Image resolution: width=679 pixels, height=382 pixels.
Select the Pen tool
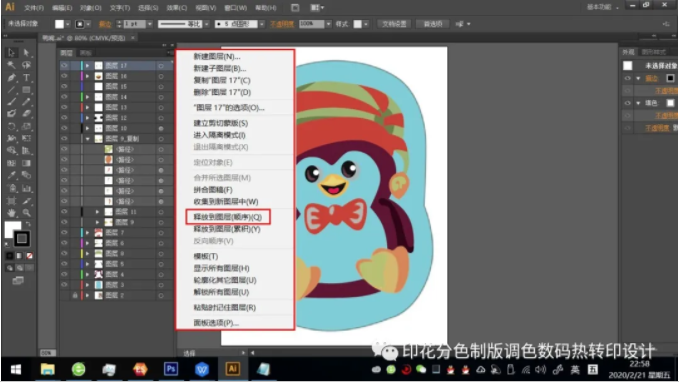point(11,78)
